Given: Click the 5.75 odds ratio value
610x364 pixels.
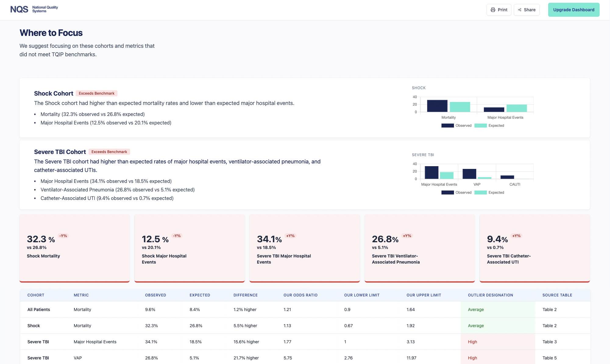Looking at the screenshot, I should click(x=288, y=358).
